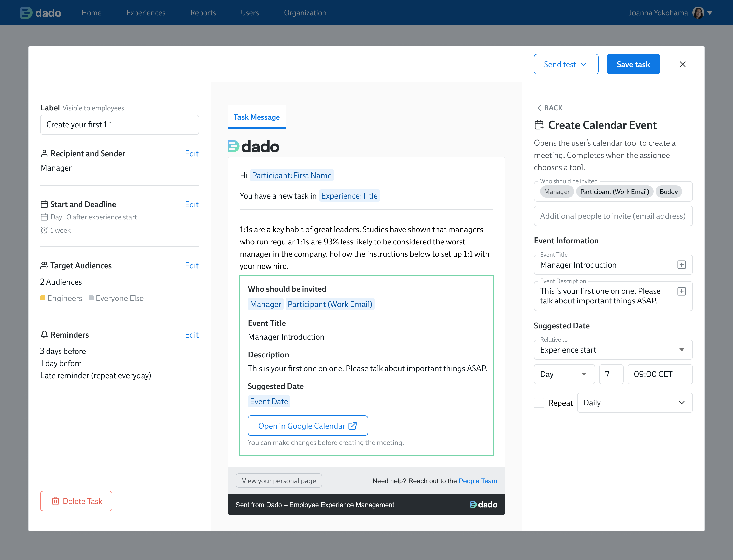Click the external link icon in Google Calendar button
Screen dimensions: 733x560
[x=353, y=426]
